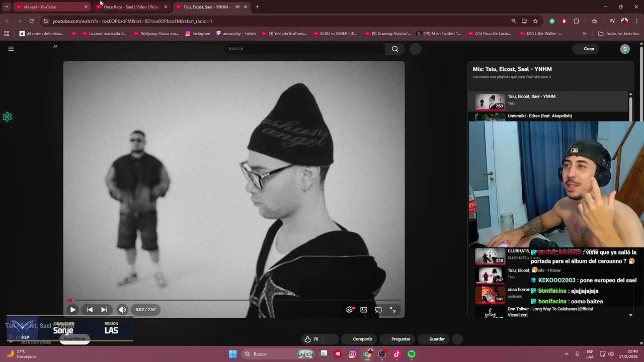Open the browser extensions puzzle icon
Viewport: 644px width, 362px height.
577,21
